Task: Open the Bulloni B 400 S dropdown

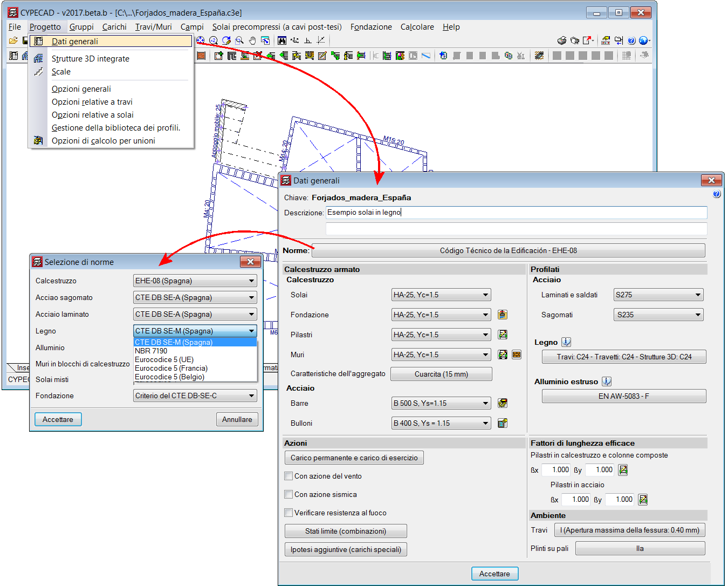Action: point(441,423)
